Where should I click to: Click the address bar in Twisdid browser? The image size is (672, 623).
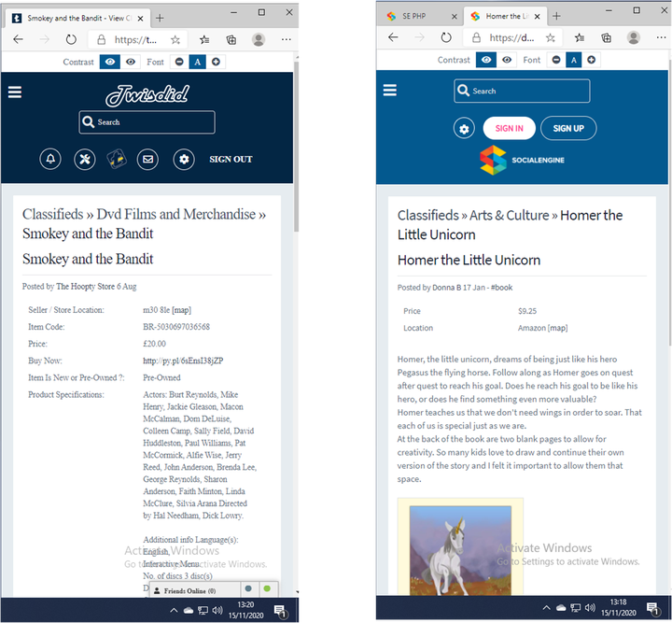135,40
